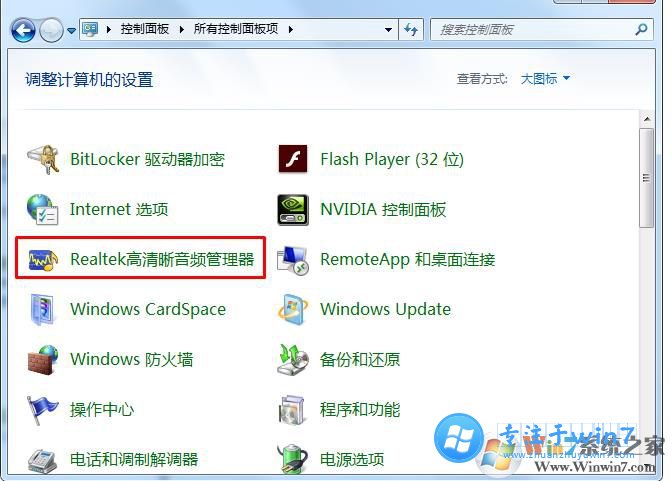Open the recent pages dropdown arrow
The width and height of the screenshot is (672, 481).
point(72,30)
